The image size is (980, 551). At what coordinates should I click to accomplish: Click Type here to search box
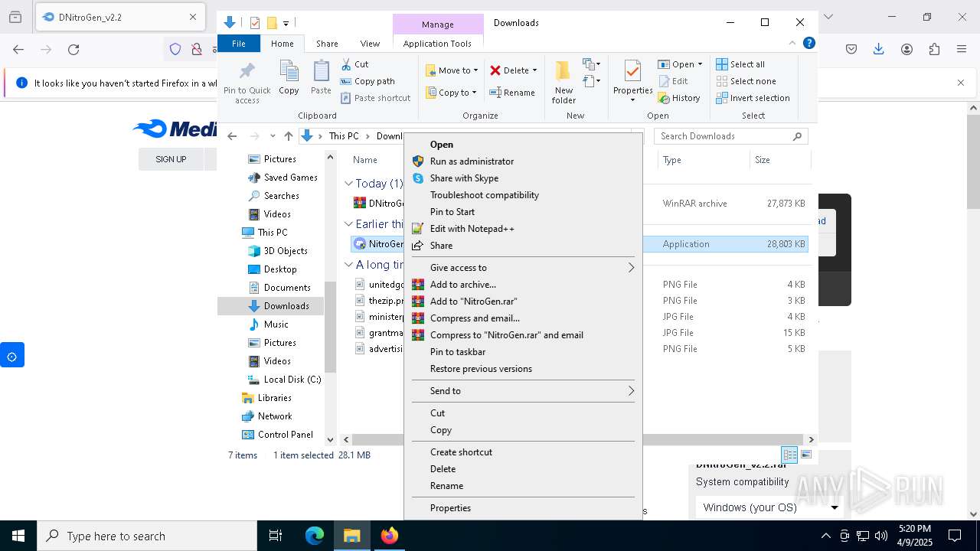coord(147,536)
